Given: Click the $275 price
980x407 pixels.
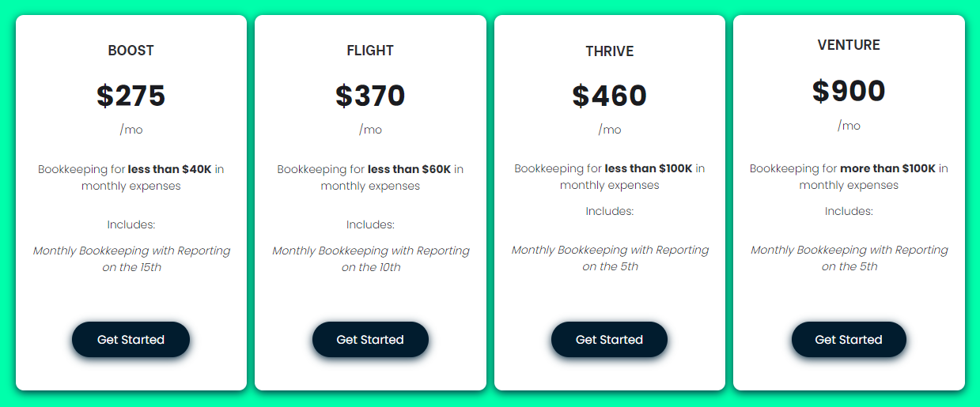Looking at the screenshot, I should click(131, 96).
